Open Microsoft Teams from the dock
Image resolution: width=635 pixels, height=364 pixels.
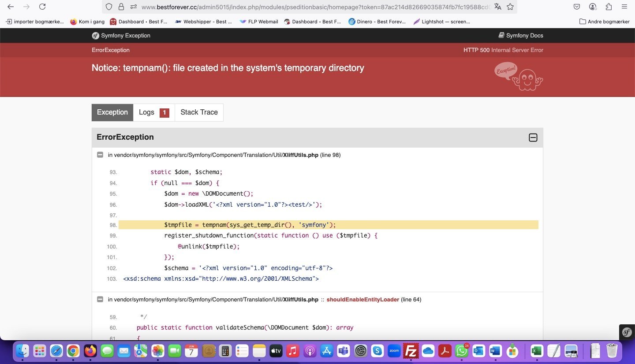coord(344,351)
